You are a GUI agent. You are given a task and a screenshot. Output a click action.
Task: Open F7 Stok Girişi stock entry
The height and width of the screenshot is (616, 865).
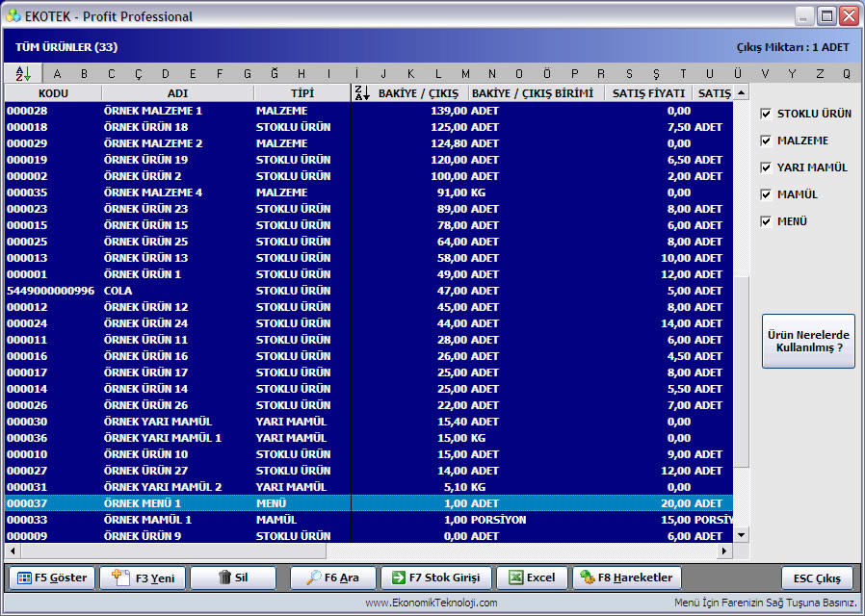coord(435,577)
